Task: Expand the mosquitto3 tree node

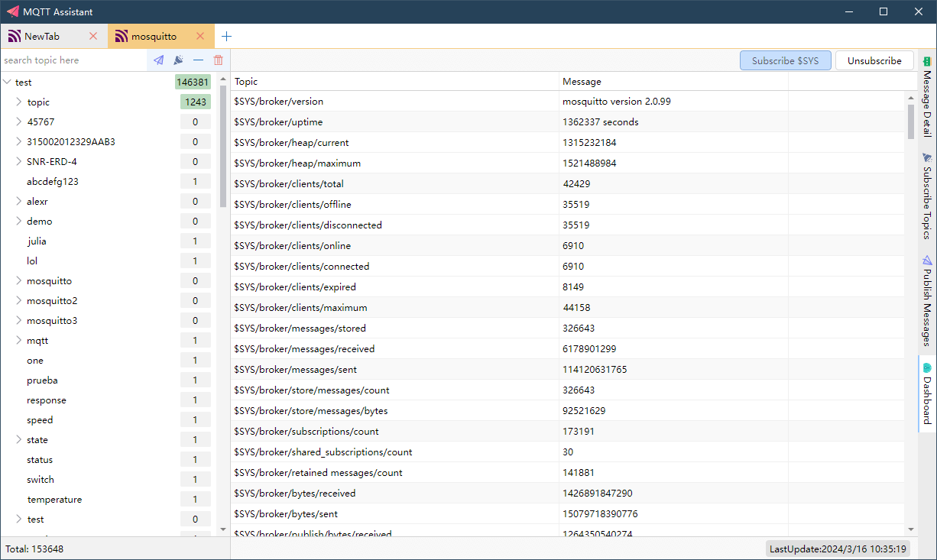Action: [x=19, y=320]
